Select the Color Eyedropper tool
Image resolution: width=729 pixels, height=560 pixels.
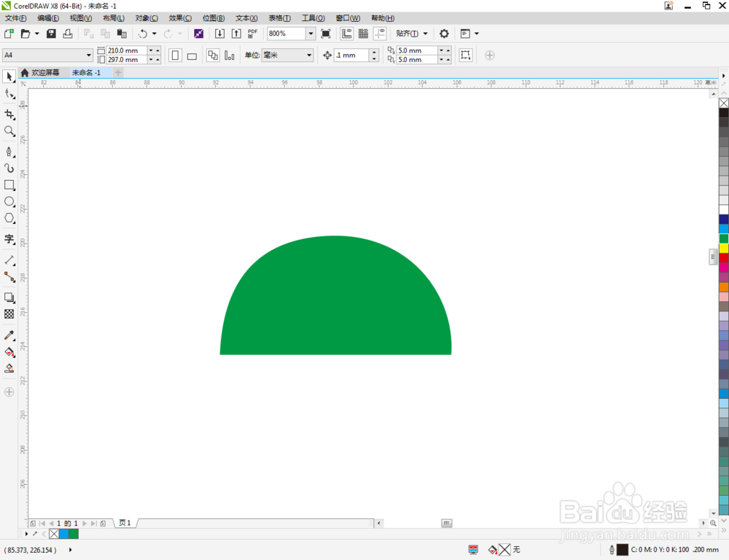point(9,335)
